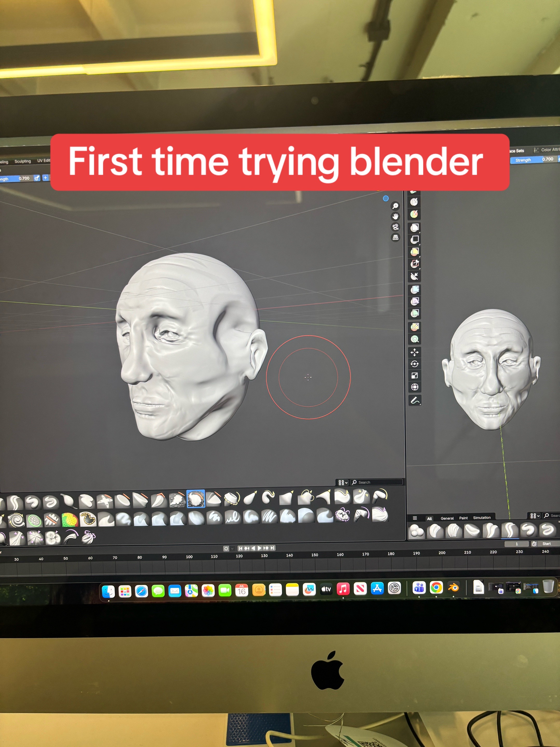Toggle strength pen pressure button
This screenshot has height=747, width=560.
tap(37, 178)
